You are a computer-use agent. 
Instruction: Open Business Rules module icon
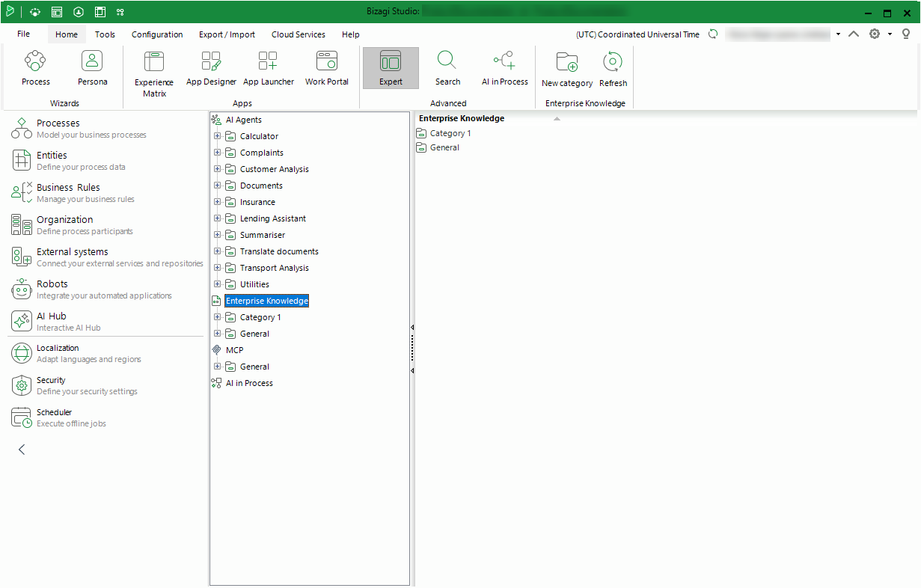click(22, 192)
